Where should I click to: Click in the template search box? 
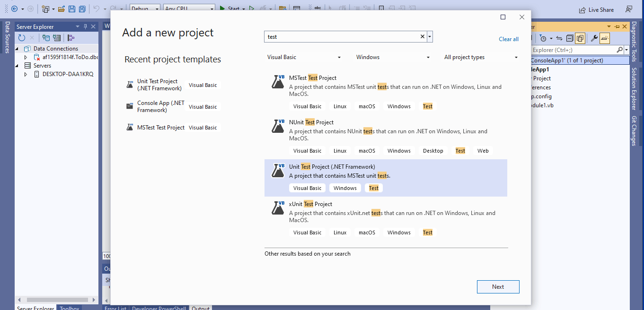[342, 37]
